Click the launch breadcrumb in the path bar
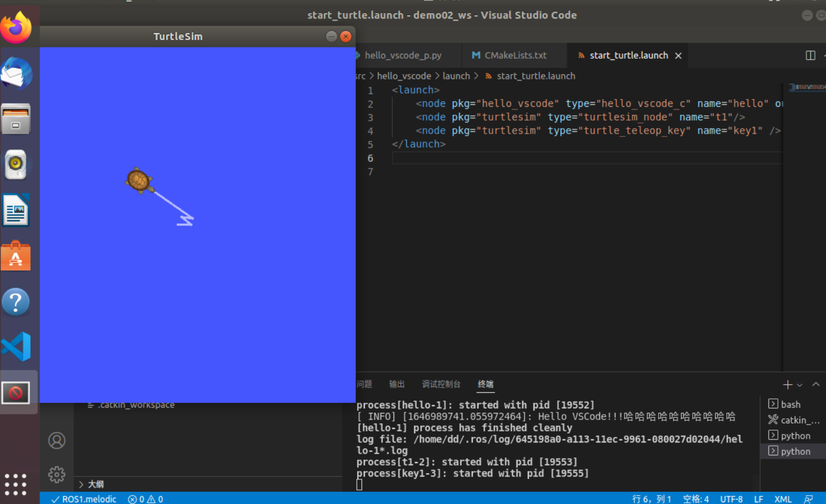Image resolution: width=826 pixels, height=504 pixels. 456,76
